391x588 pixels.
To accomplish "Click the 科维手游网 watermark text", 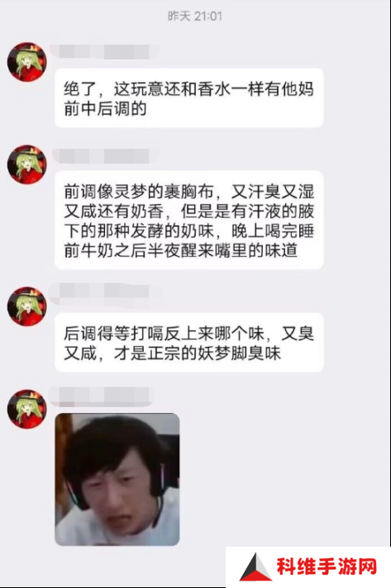I will 327,567.
